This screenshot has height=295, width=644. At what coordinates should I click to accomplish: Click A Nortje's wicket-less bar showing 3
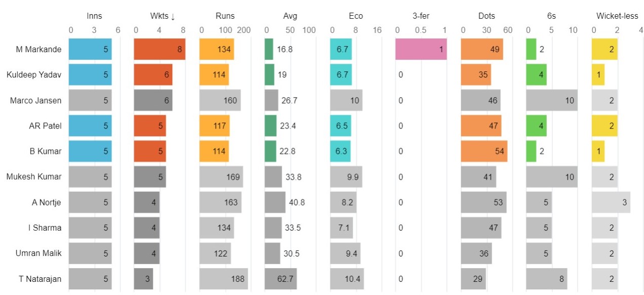click(x=611, y=202)
